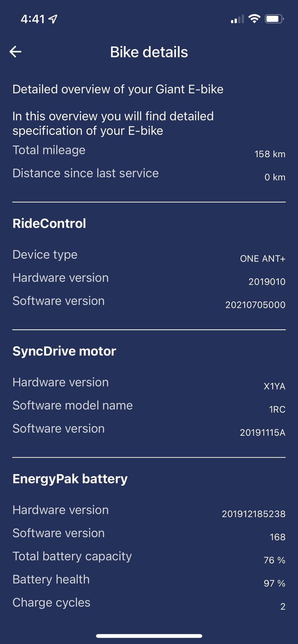298x644 pixels.
Task: Tap the EnergyPak battery section heading
Action: coord(70,479)
